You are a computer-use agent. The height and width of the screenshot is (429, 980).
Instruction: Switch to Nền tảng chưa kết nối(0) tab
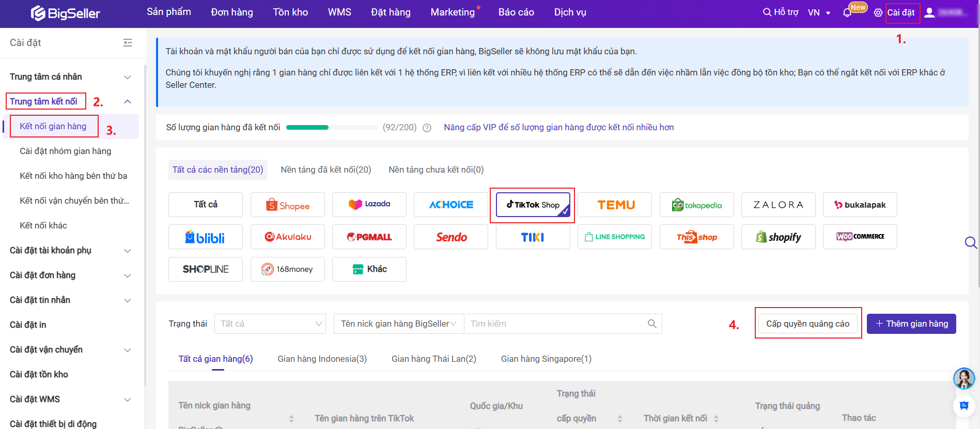click(436, 170)
